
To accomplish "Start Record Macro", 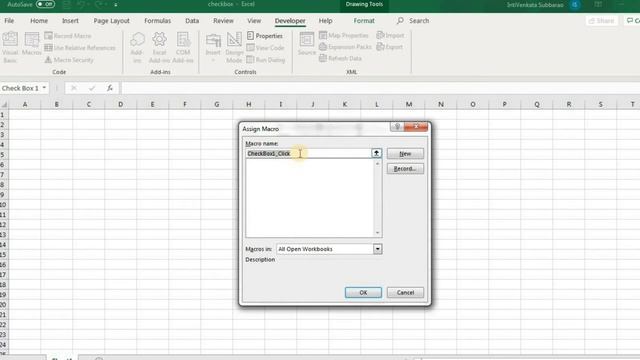I will pyautogui.click(x=68, y=36).
